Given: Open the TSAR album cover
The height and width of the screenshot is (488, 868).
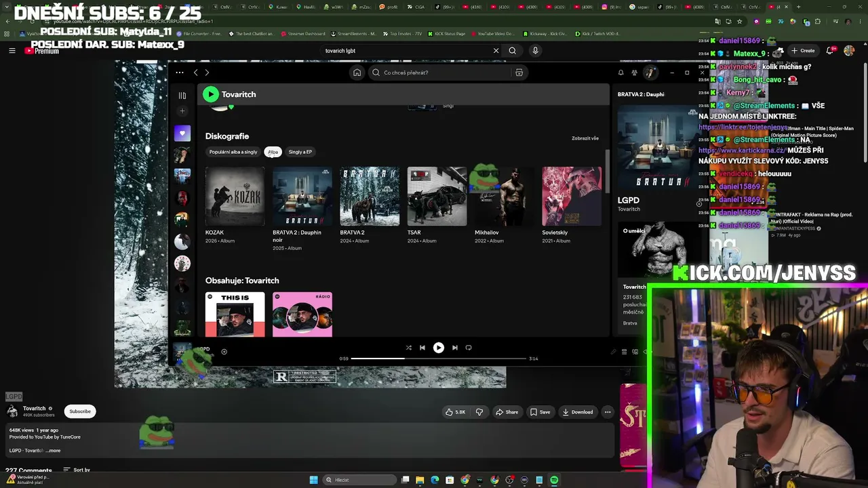Looking at the screenshot, I should [437, 196].
